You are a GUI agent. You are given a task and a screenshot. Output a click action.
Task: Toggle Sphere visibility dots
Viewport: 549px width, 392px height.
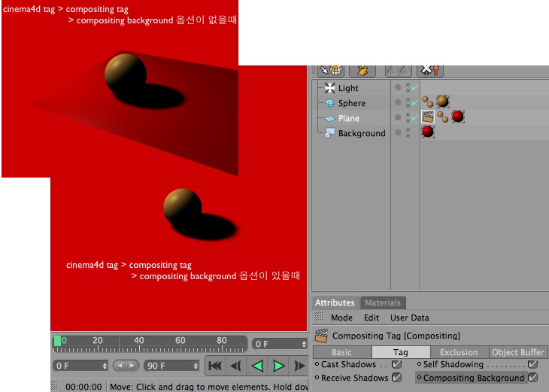pos(408,102)
